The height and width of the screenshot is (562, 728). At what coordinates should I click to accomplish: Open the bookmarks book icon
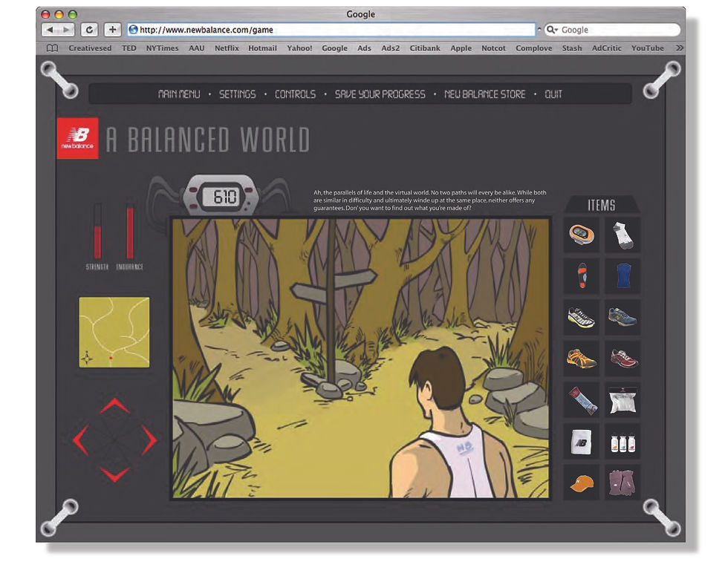click(53, 48)
